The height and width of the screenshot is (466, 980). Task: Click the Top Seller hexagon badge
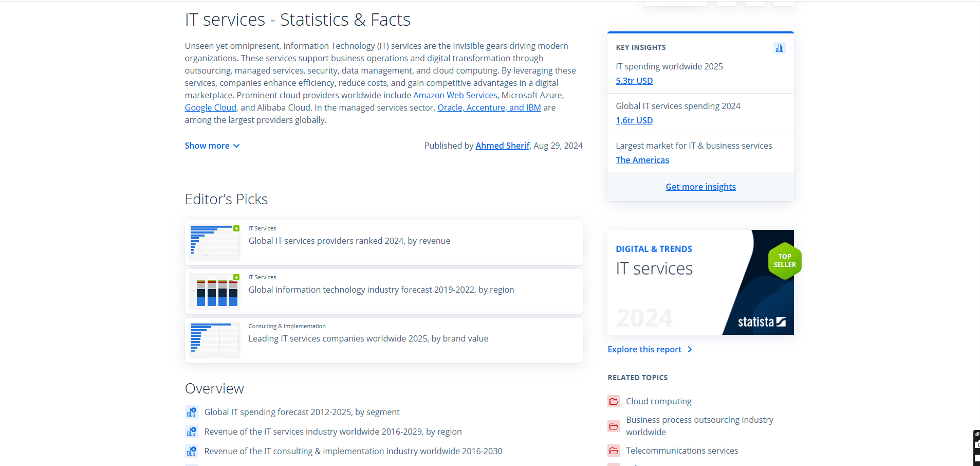[x=784, y=261]
